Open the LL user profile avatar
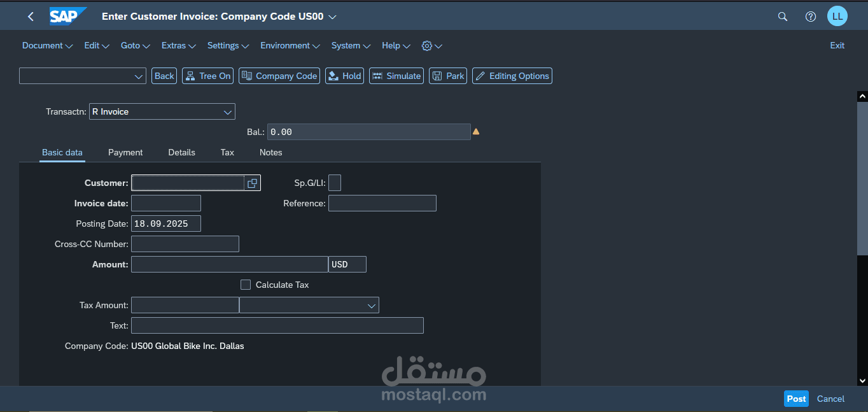Image resolution: width=868 pixels, height=412 pixels. [837, 17]
